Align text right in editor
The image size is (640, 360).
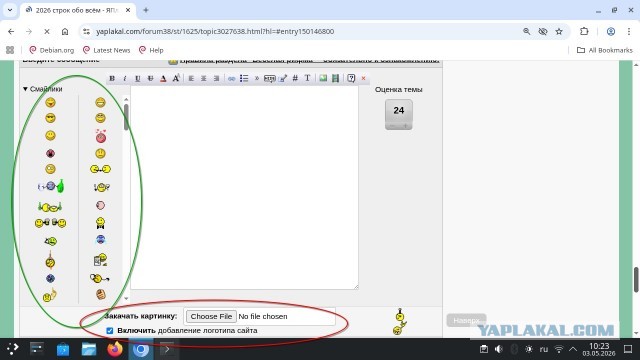[216, 78]
